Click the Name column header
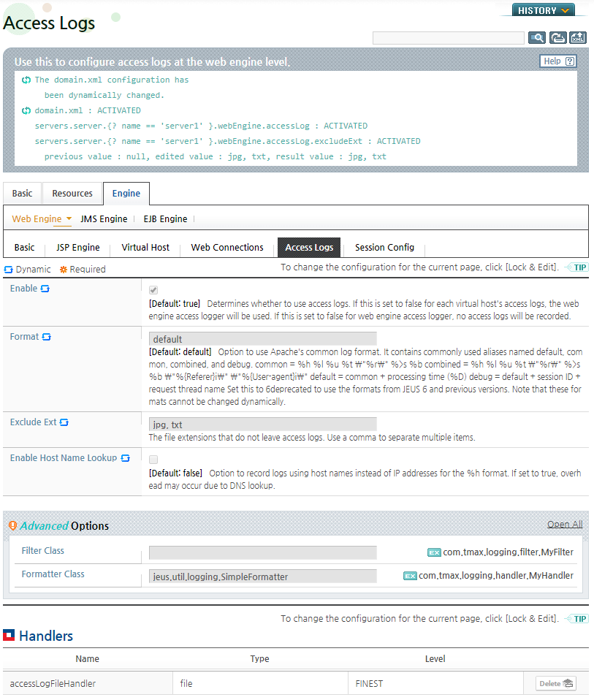594x700 pixels. click(x=88, y=659)
